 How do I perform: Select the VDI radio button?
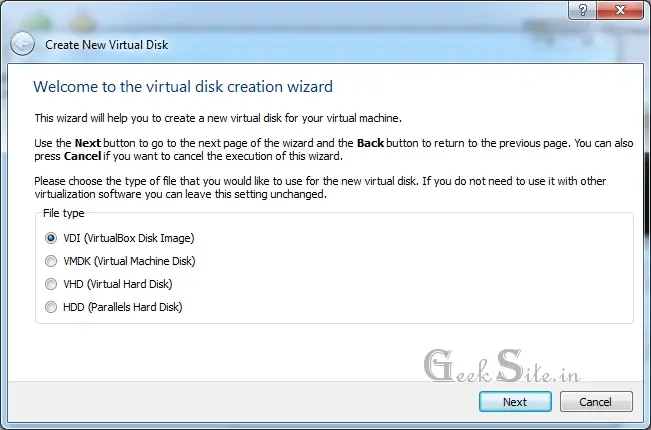click(51, 238)
